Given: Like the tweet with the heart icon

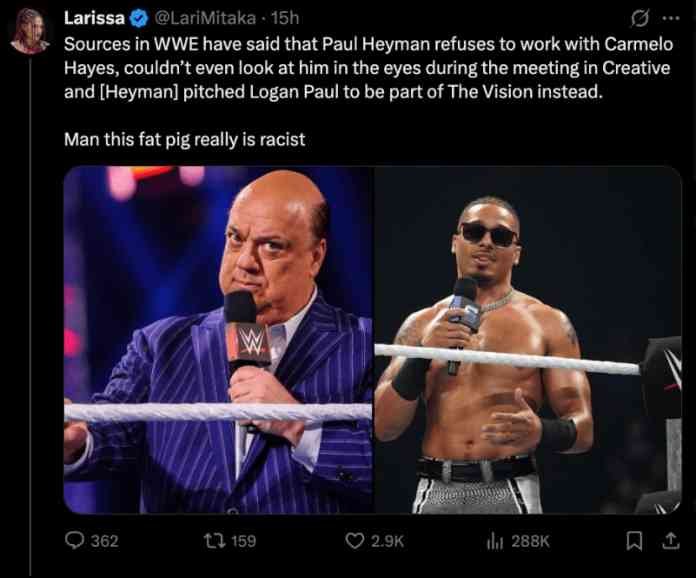Looking at the screenshot, I should (x=354, y=541).
